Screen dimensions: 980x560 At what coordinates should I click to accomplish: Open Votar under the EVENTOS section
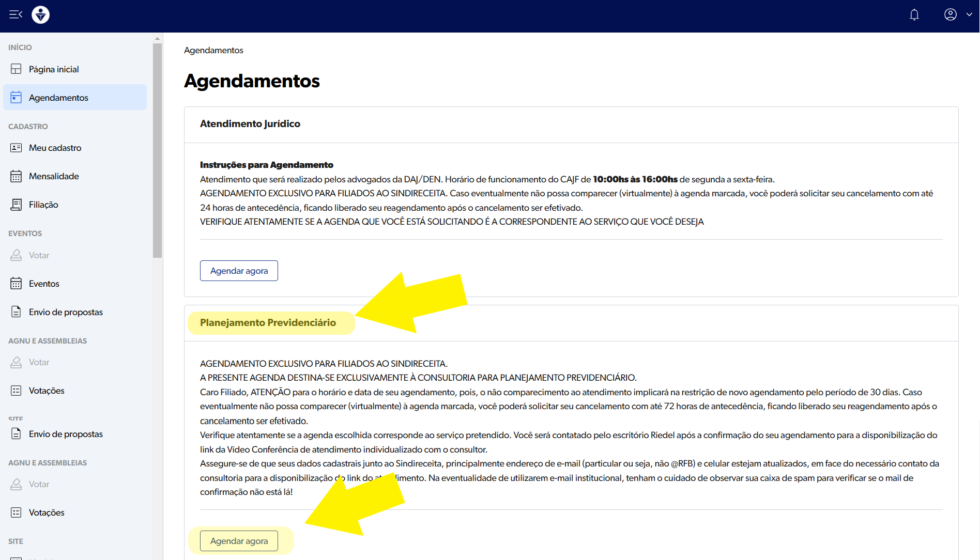(39, 255)
